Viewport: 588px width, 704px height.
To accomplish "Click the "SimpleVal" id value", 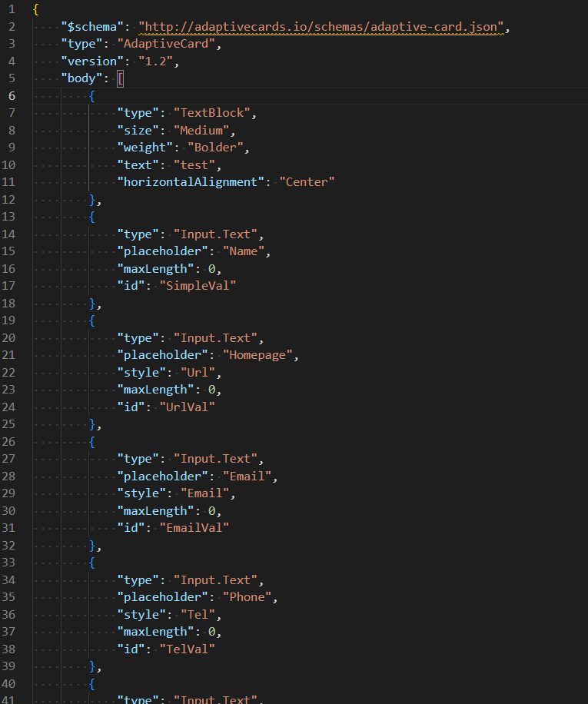I will pos(198,286).
